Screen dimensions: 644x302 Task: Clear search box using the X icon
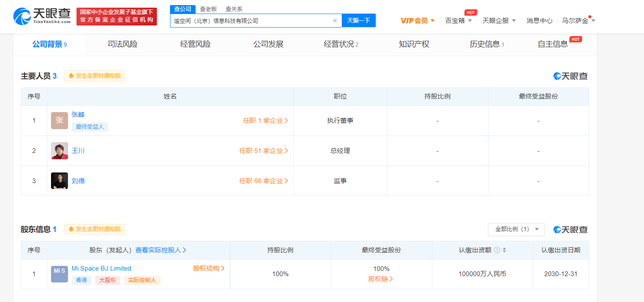335,20
